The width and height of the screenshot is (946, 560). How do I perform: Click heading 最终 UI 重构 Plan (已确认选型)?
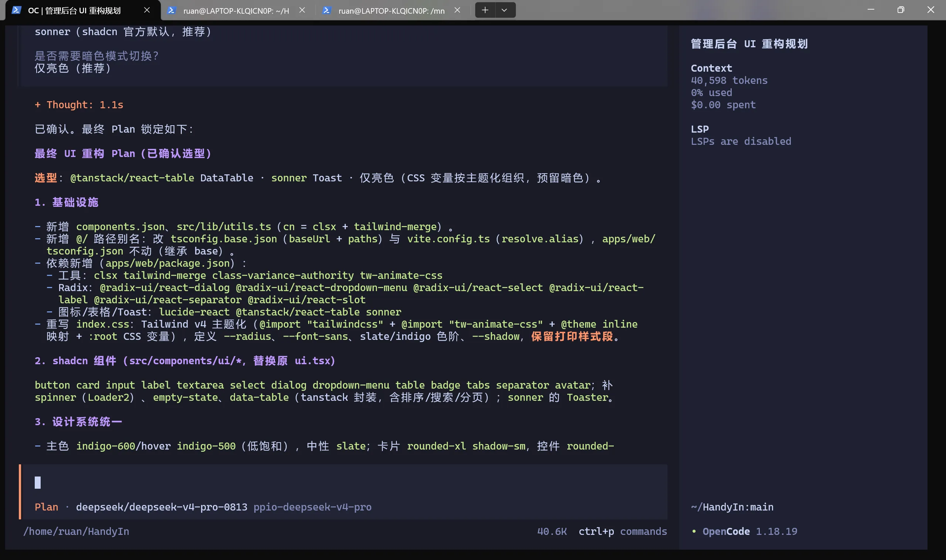point(123,154)
